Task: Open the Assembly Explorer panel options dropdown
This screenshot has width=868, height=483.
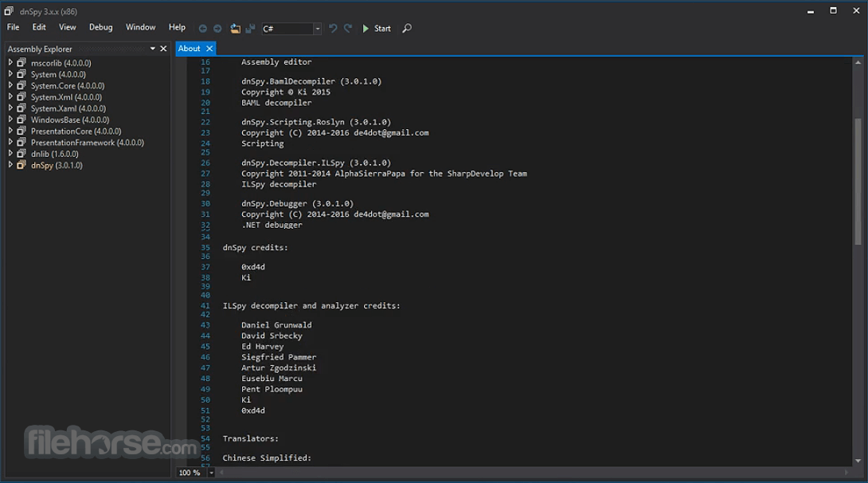Action: pyautogui.click(x=152, y=49)
